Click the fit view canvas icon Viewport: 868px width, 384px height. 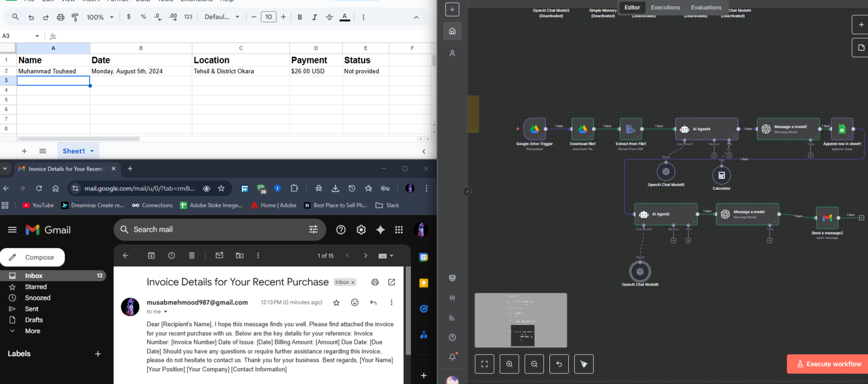[x=485, y=364]
